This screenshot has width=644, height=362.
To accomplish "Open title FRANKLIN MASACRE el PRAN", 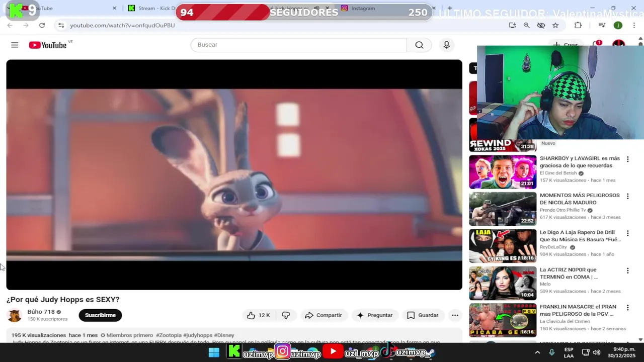I will pyautogui.click(x=578, y=310).
